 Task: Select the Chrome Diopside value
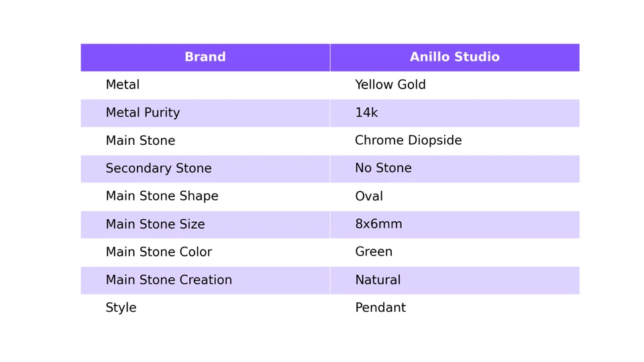(408, 141)
